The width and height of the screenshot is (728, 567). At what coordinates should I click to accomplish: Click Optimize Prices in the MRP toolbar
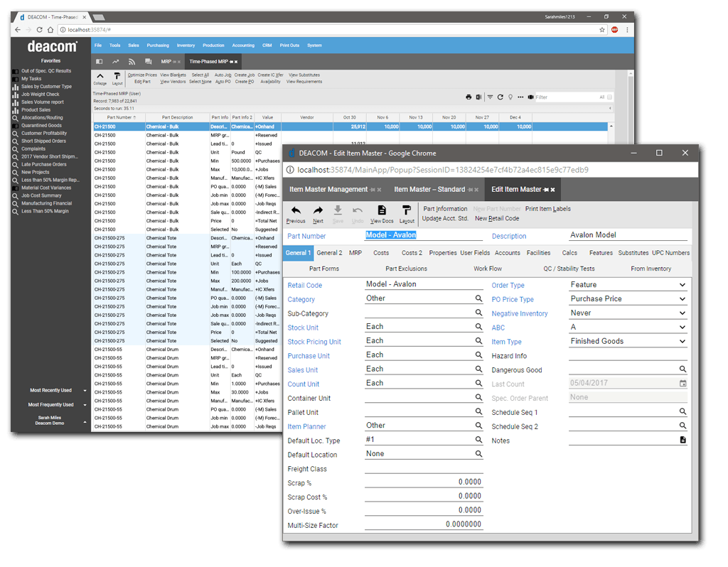[x=142, y=75]
